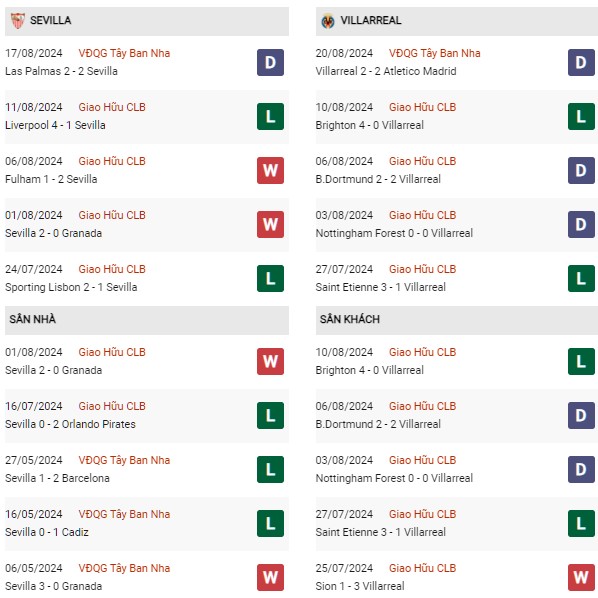Open the Brighton 4 - 0 Villarreal match in recent form
This screenshot has height=598, width=598.
point(369,125)
